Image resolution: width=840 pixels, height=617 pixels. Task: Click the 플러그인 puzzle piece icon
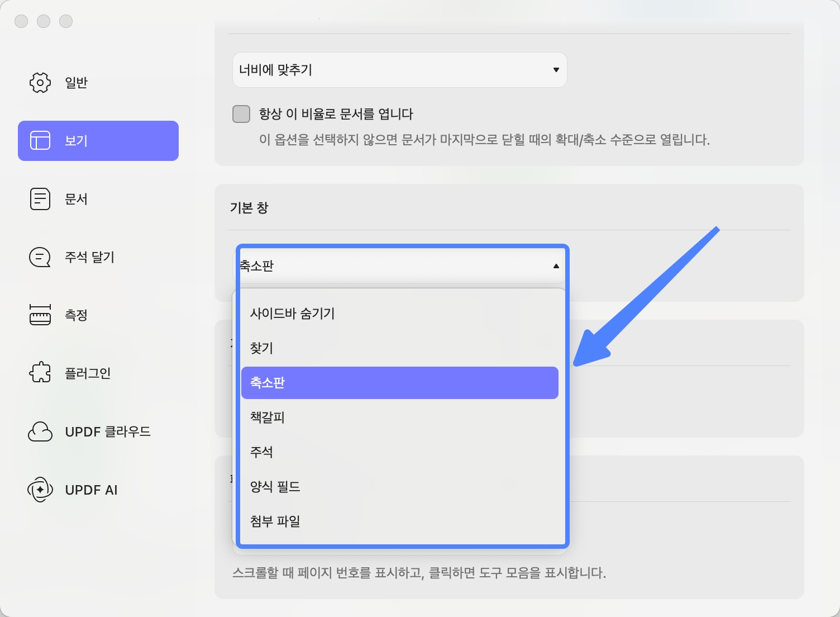point(40,373)
